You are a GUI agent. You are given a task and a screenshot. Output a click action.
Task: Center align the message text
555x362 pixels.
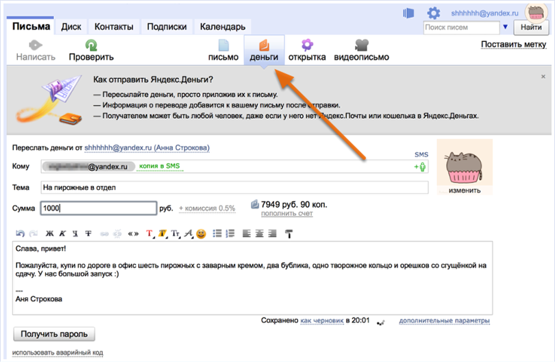pyautogui.click(x=259, y=234)
